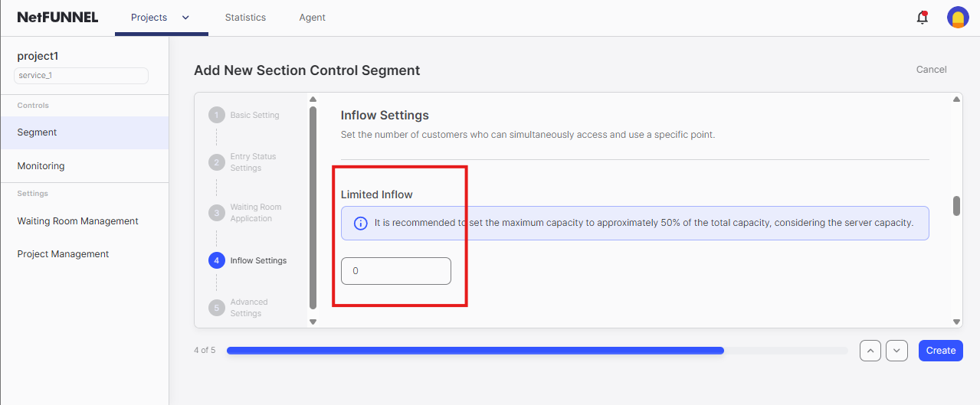Select step 5 Advanced Settings circle

217,308
